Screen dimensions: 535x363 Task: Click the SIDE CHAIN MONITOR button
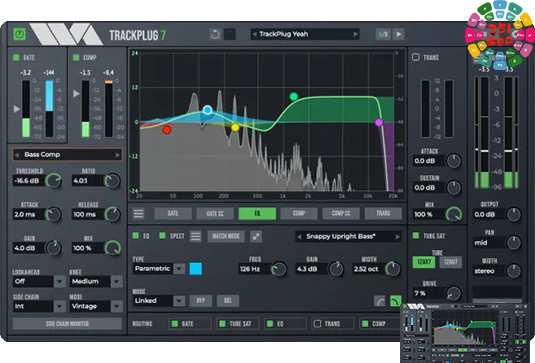pyautogui.click(x=67, y=323)
